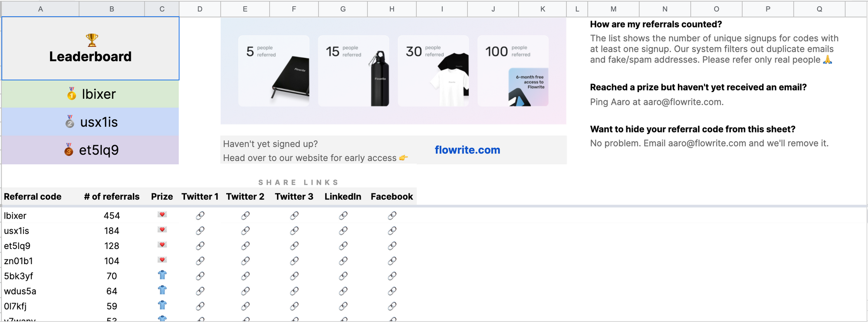Click the 30 people referred t-shirt card

[433, 71]
